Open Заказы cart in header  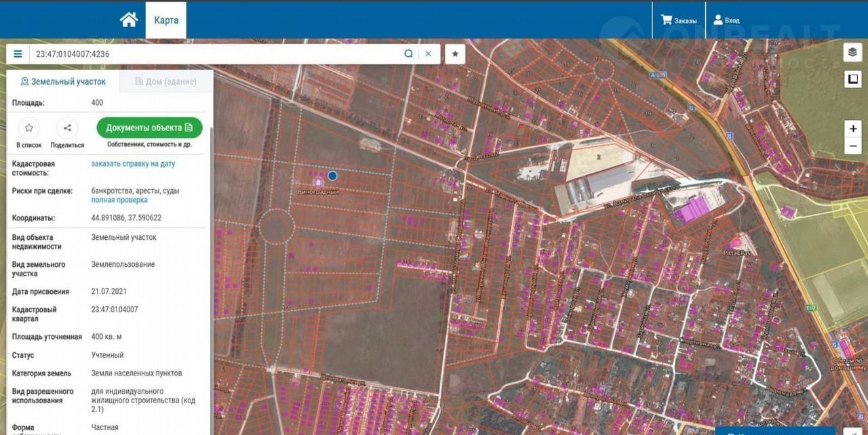coord(679,20)
